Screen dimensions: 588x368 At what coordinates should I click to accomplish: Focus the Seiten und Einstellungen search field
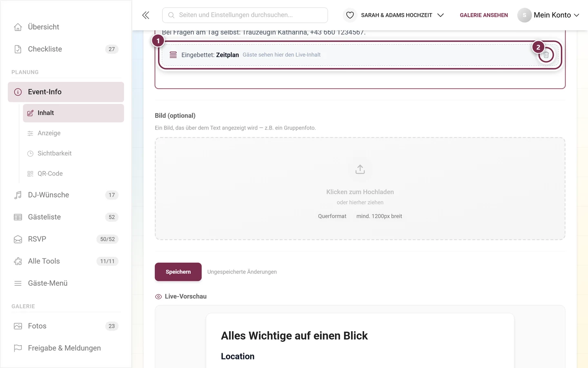(245, 15)
